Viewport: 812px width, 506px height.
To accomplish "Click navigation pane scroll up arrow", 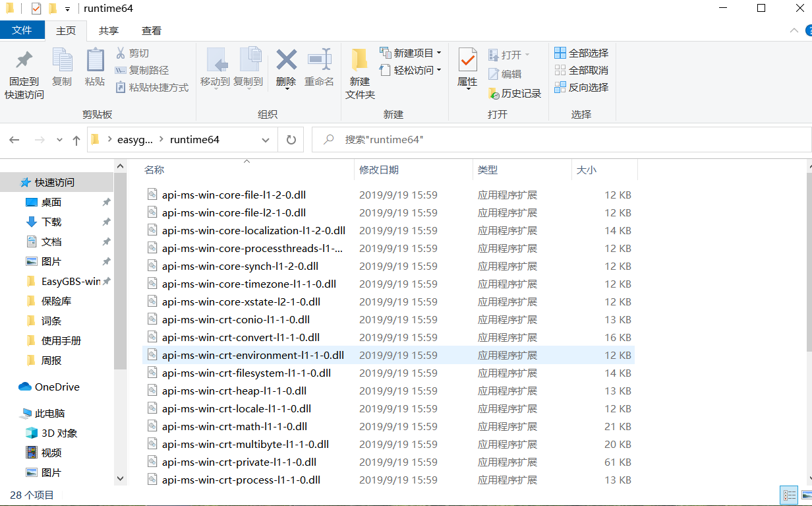I will (x=120, y=166).
